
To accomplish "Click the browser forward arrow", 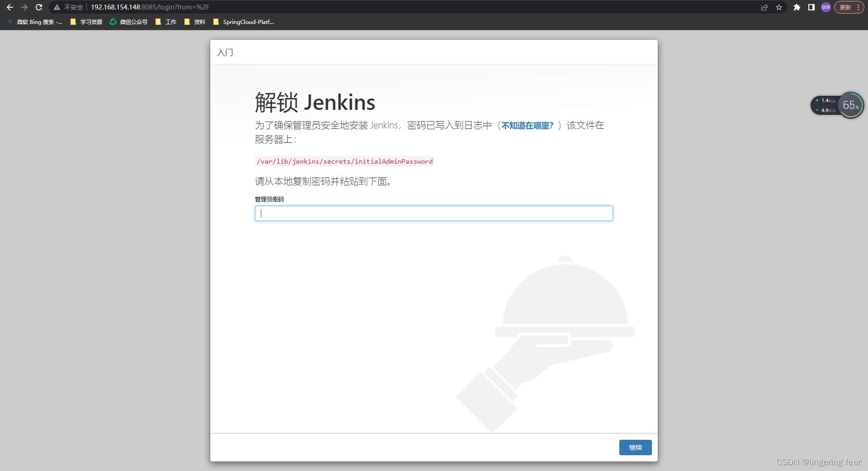I will 24,7.
